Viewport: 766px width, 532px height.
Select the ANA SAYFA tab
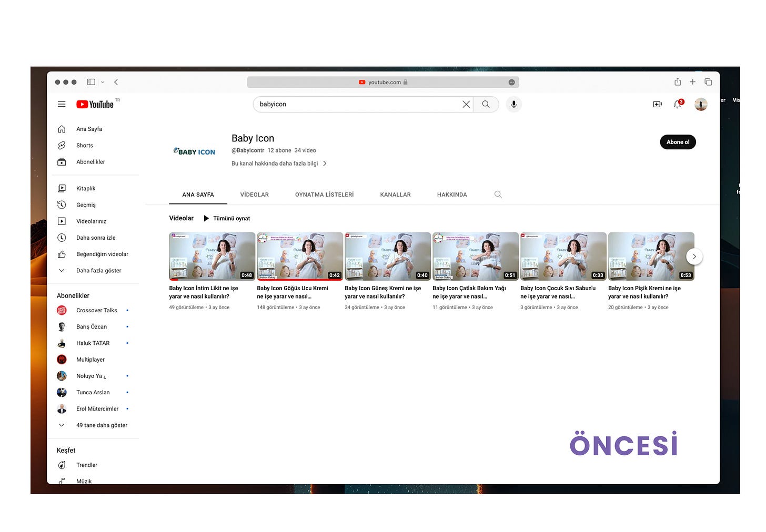[198, 195]
